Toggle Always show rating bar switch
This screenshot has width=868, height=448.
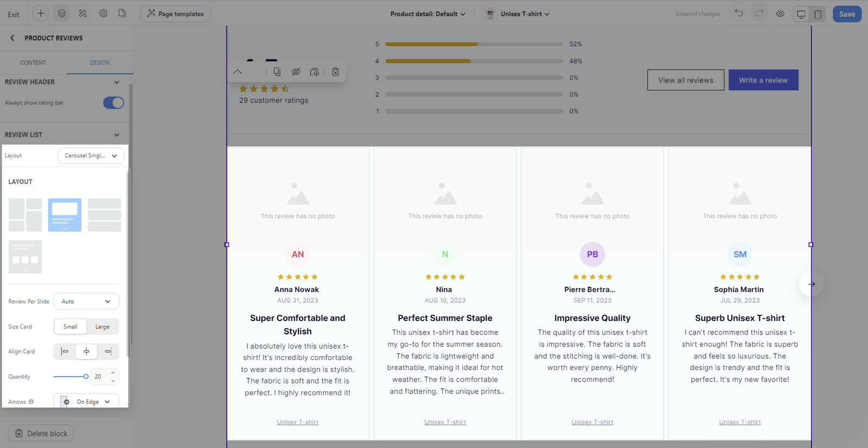pos(113,103)
